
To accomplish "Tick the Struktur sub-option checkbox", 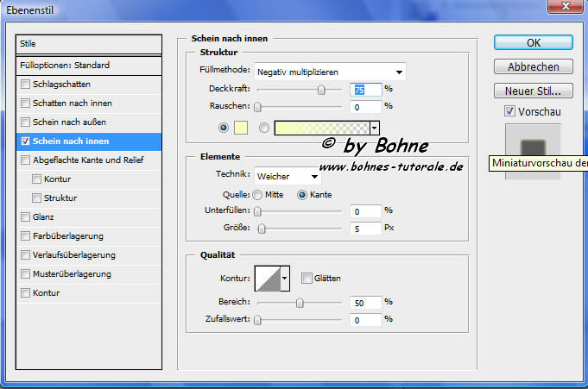I will click(36, 198).
